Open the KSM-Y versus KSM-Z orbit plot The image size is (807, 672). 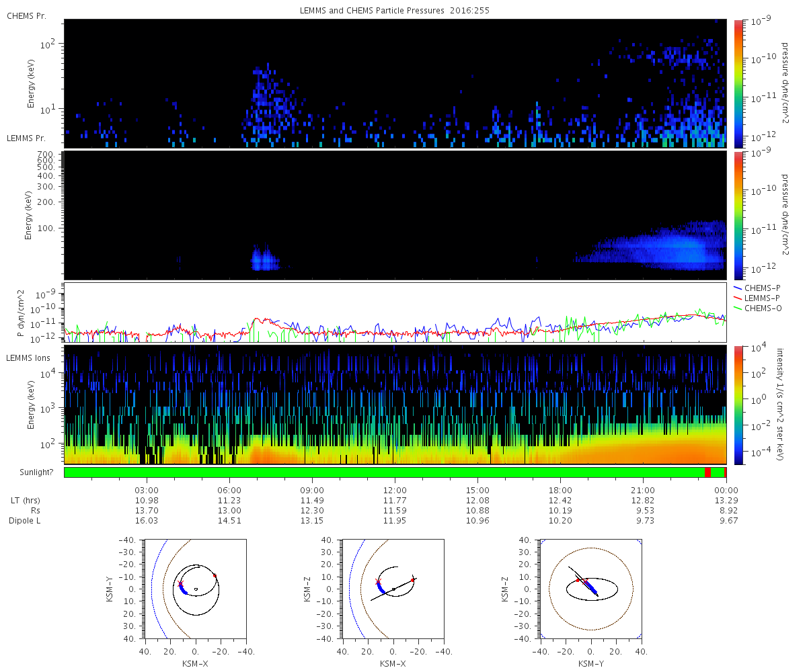[x=590, y=589]
